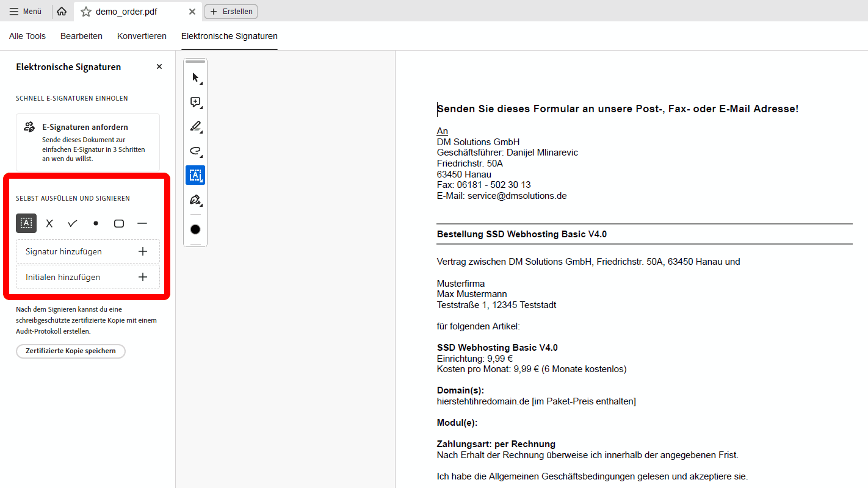Click Zertifizierte Kopie speichern button
Screen dimensions: 868x488
(71, 351)
